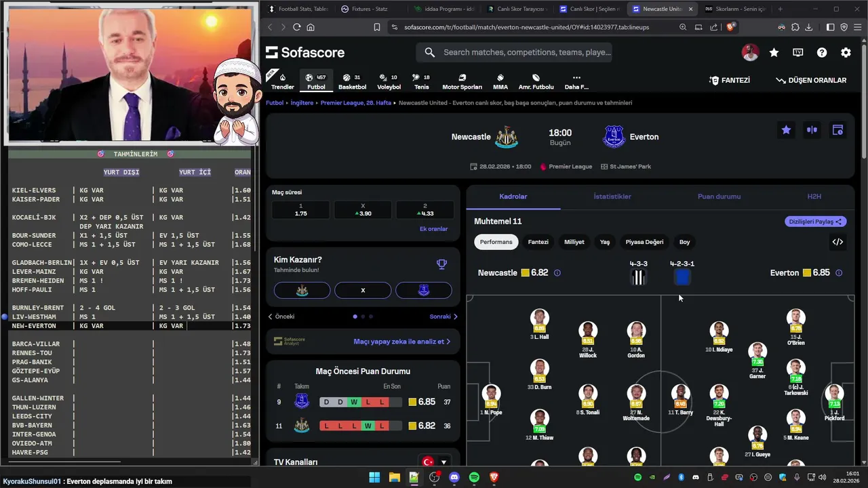Image resolution: width=868 pixels, height=488 pixels.
Task: Open the user profile avatar
Action: point(750,52)
